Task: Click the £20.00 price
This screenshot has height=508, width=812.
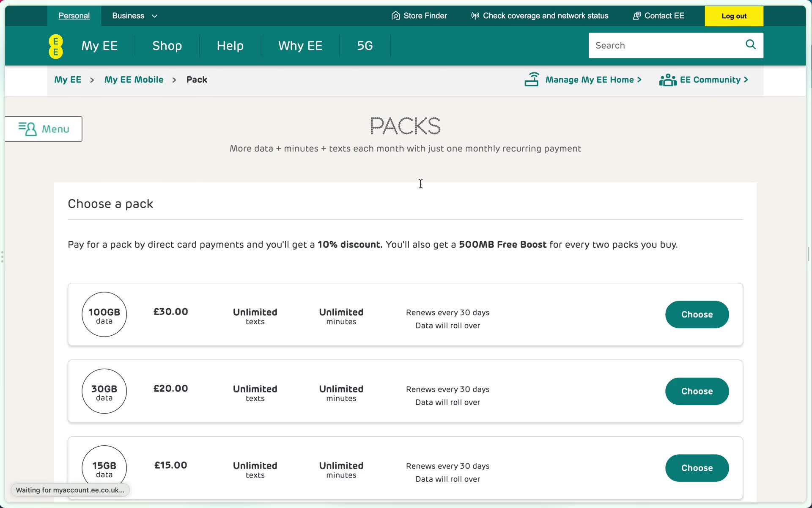Action: (x=171, y=388)
